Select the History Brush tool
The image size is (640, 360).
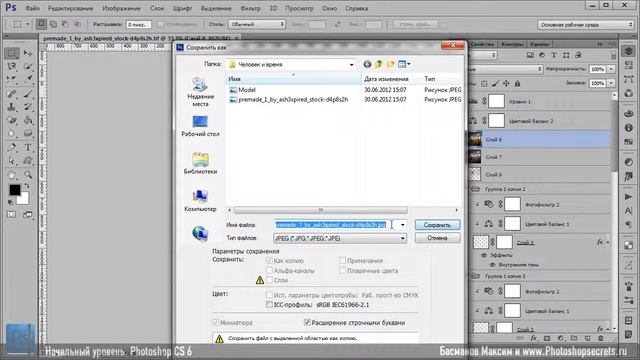(x=28, y=107)
